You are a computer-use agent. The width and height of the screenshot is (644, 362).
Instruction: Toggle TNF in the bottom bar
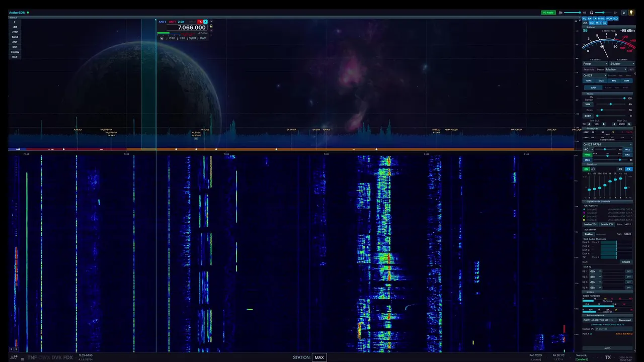pos(32,357)
